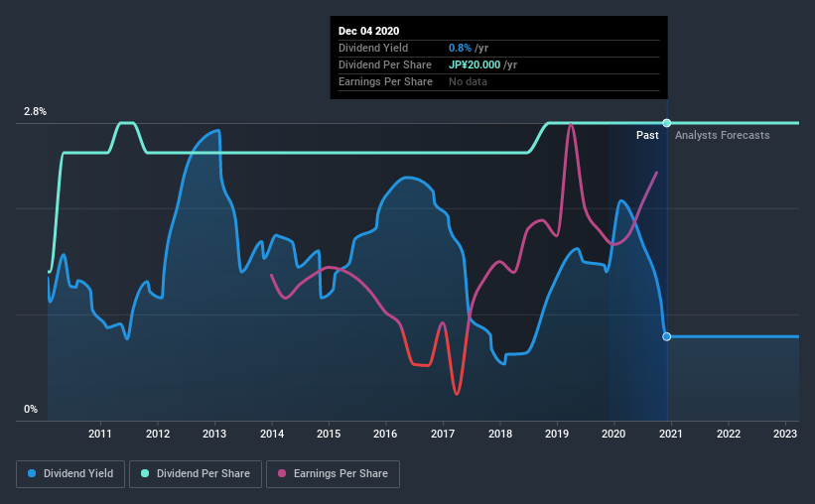Image resolution: width=815 pixels, height=504 pixels.
Task: Click the tooltip Earnings Per Share label
Action: [x=385, y=81]
